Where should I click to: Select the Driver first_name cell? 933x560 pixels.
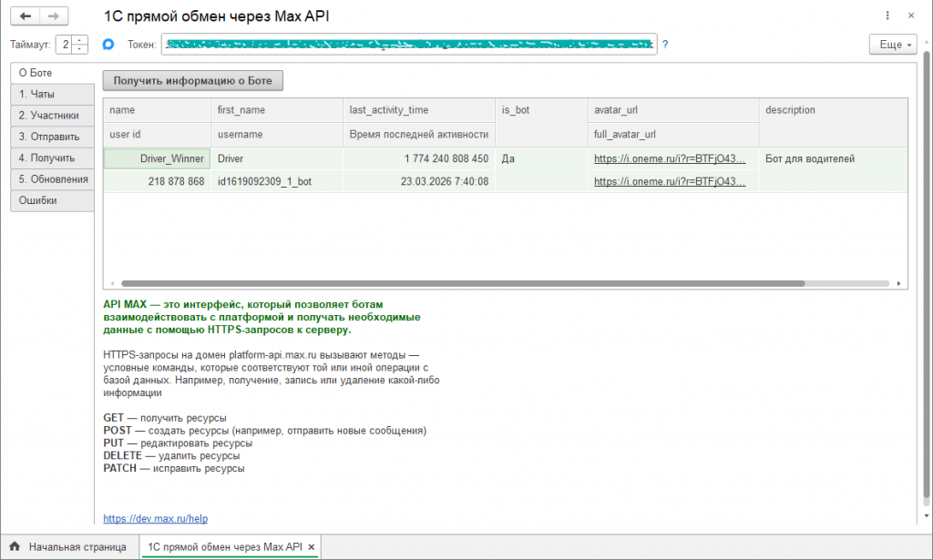pos(277,158)
